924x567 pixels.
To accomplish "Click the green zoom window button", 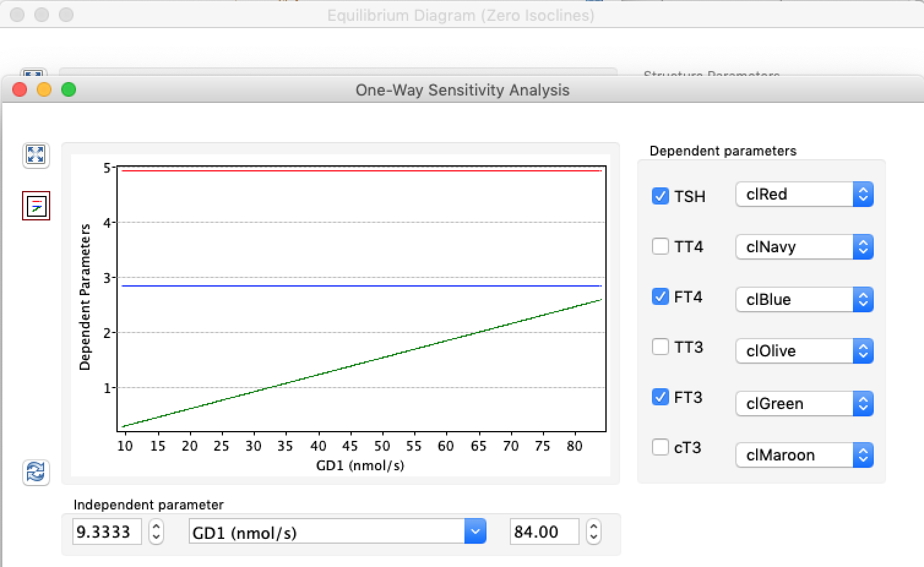I will 69,90.
